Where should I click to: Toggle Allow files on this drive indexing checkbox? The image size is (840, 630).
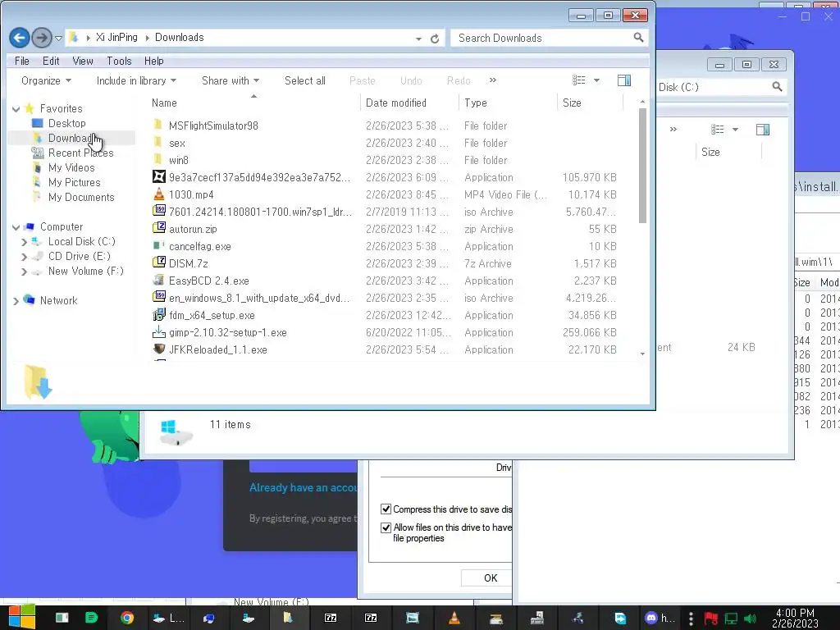tap(386, 527)
